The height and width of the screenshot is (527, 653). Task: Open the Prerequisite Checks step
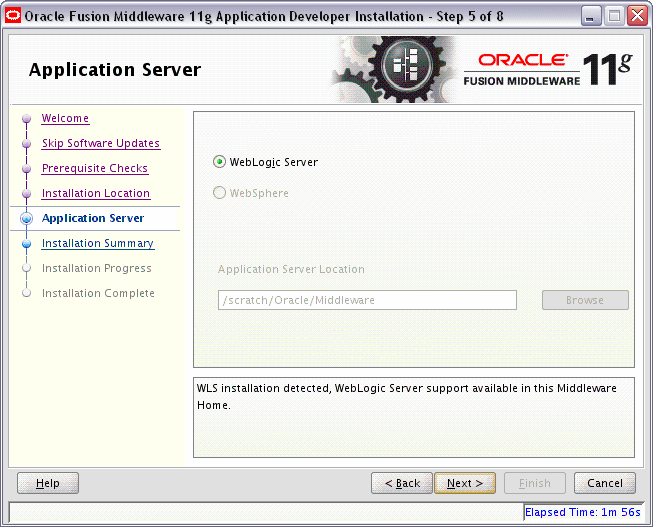point(95,168)
